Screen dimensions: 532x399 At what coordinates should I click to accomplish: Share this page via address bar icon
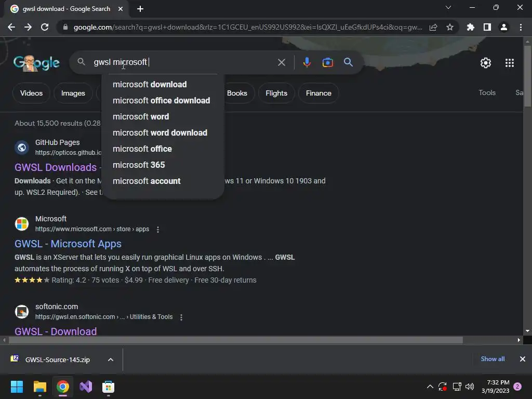(x=433, y=27)
